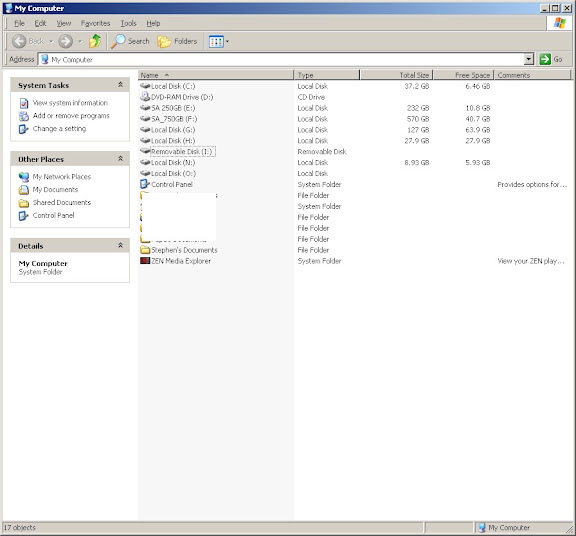Select Stephen's Documents folder icon
This screenshot has height=536, width=576.
[145, 250]
